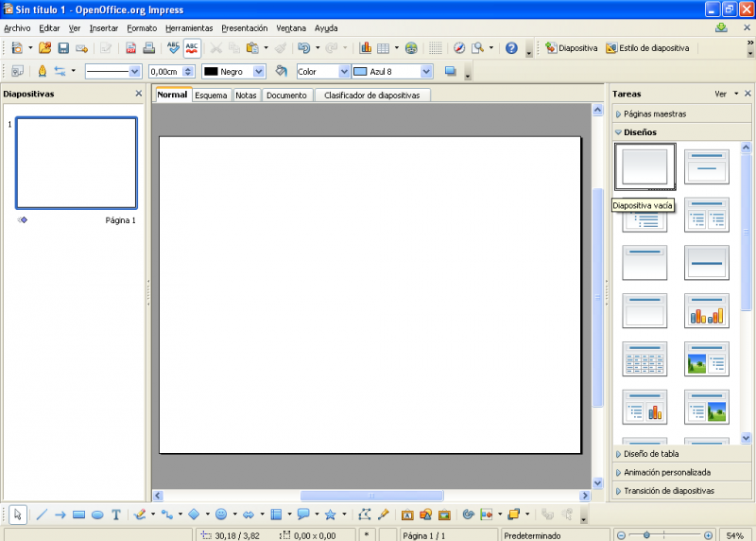The image size is (756, 541).
Task: Click the zoom slider in status bar
Action: coord(662,535)
